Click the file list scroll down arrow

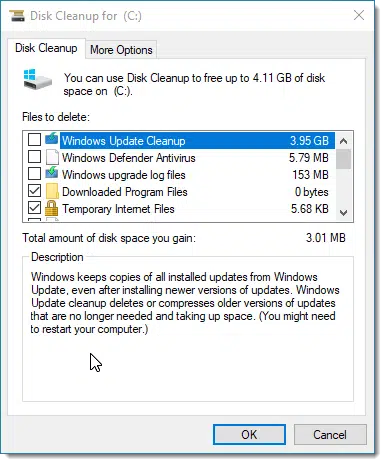click(343, 212)
